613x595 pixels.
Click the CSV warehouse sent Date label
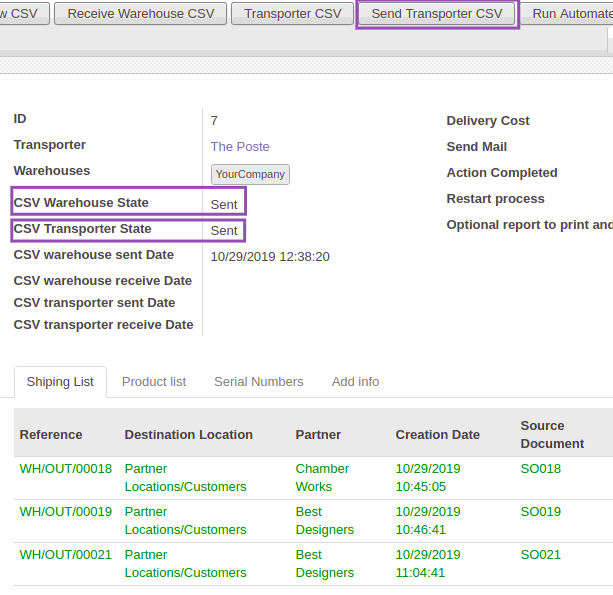(x=93, y=255)
